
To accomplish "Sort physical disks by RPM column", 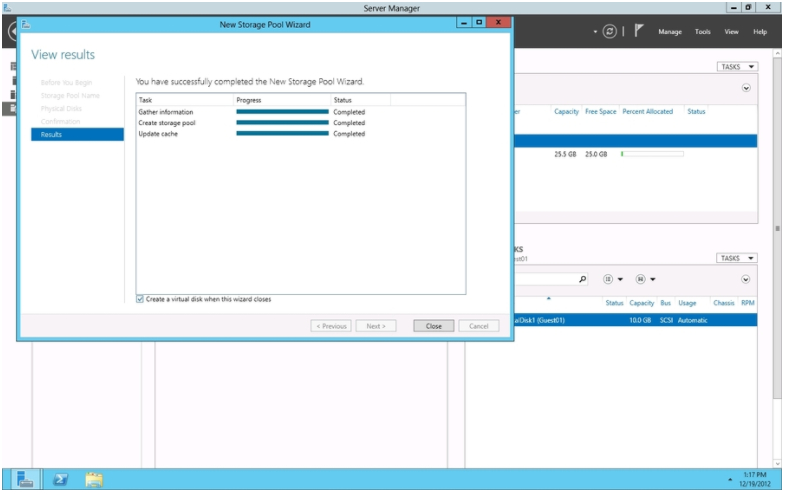I will pos(747,303).
